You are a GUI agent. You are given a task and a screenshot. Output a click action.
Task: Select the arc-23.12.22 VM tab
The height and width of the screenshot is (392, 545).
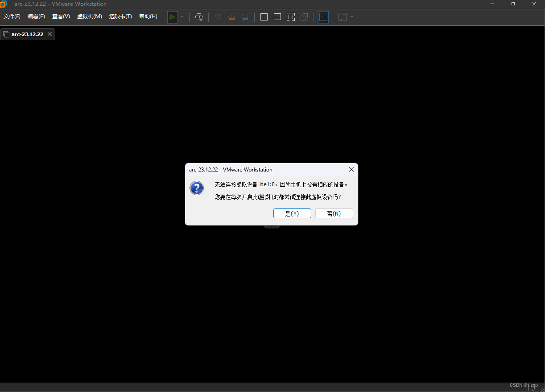pos(27,34)
